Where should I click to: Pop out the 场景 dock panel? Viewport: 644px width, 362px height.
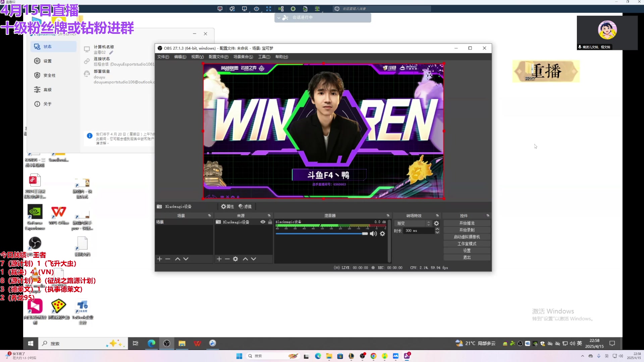click(x=210, y=216)
